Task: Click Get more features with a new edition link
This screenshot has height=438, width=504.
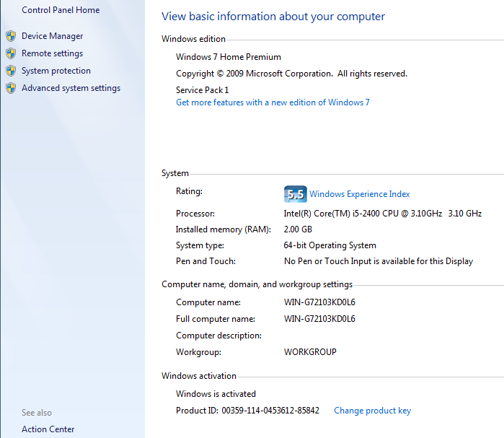Action: click(273, 102)
